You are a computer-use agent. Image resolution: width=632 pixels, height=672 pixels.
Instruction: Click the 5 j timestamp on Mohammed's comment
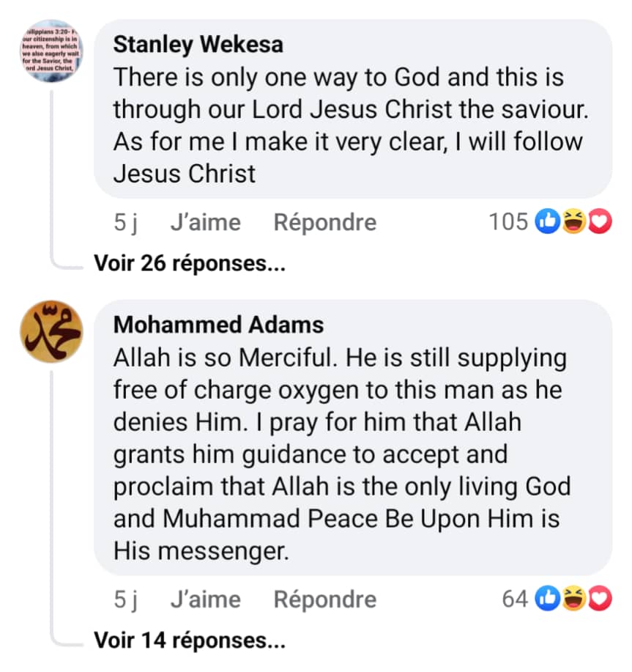pos(126,599)
